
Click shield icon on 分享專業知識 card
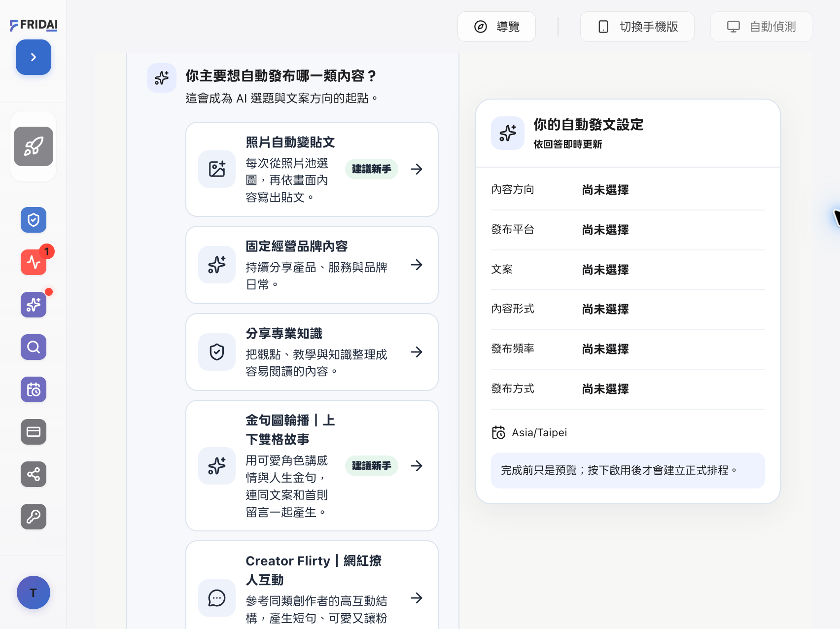pyautogui.click(x=217, y=352)
